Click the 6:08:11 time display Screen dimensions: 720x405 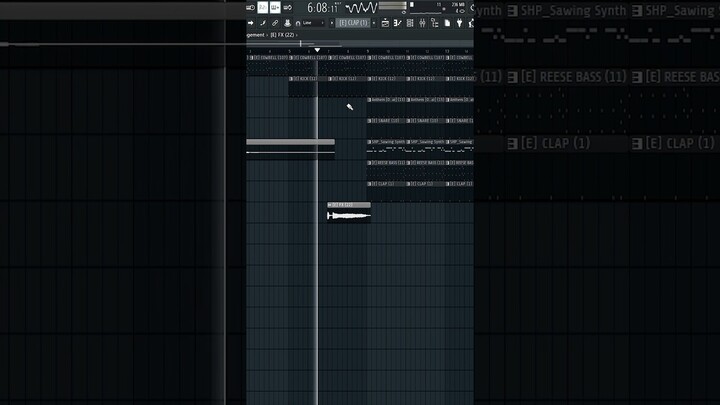(322, 8)
